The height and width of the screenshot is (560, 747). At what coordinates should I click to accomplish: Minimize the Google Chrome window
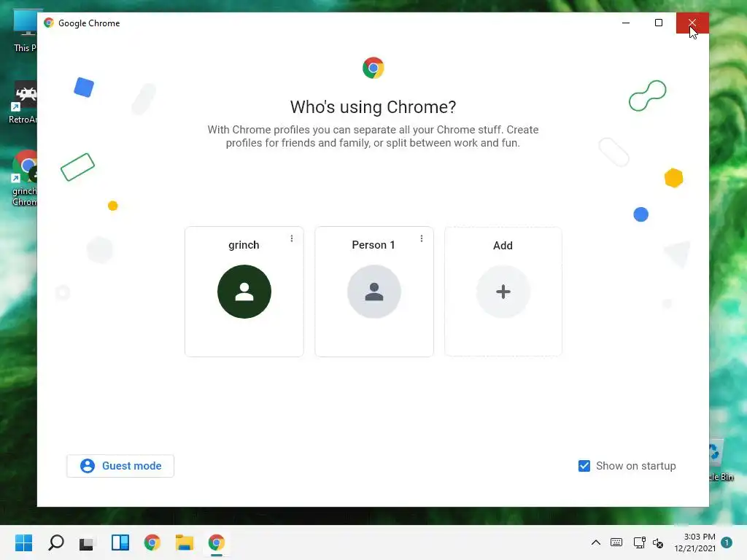click(626, 23)
